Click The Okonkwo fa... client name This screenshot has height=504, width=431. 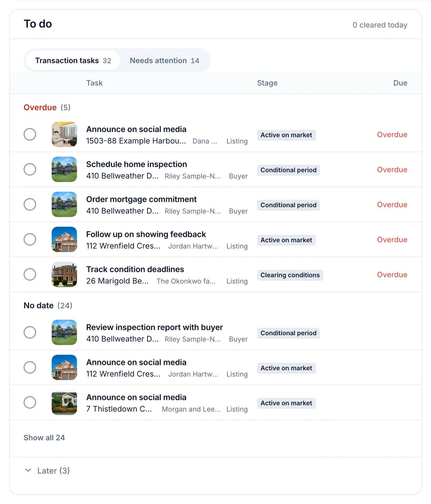186,281
